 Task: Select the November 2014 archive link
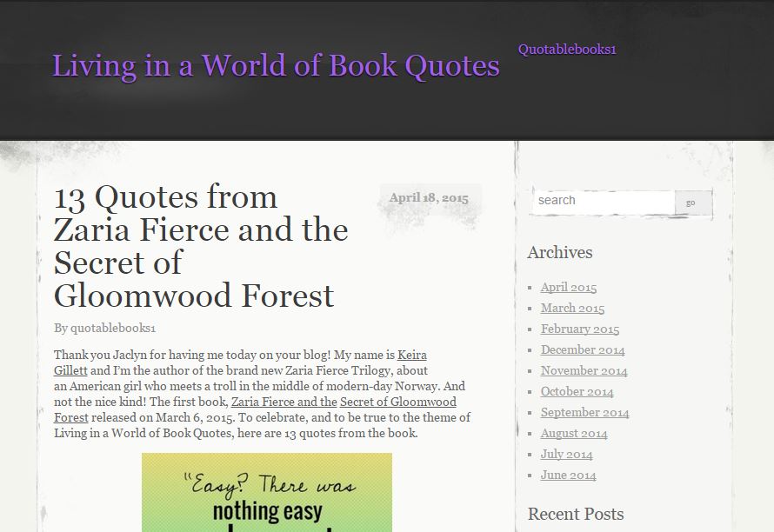(x=584, y=371)
